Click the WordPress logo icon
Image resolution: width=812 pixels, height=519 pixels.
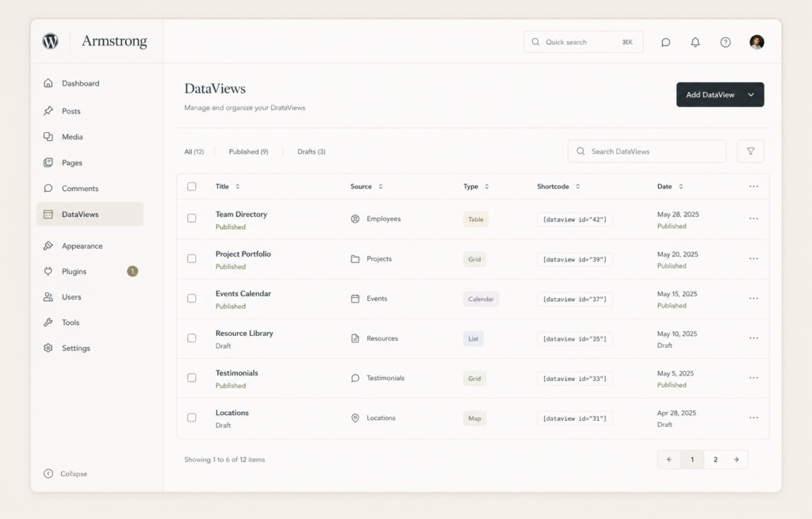click(50, 41)
